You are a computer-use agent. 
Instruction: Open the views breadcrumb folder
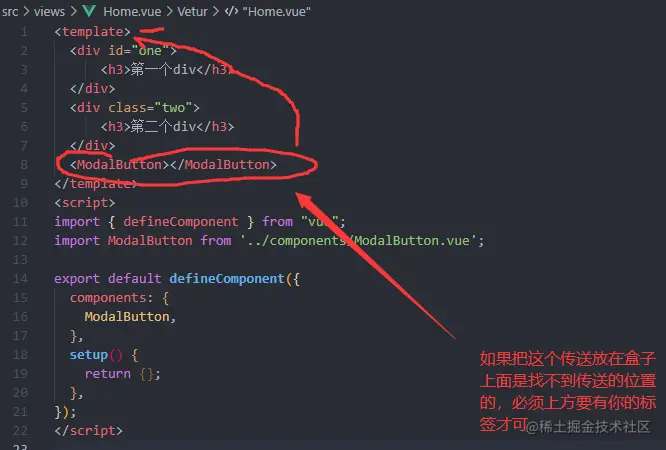(x=49, y=11)
